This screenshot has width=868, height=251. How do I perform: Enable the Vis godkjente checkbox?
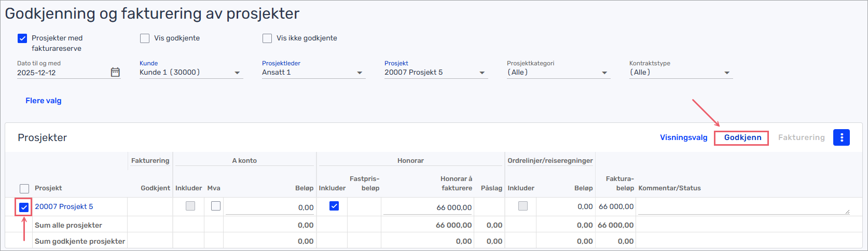click(x=145, y=38)
